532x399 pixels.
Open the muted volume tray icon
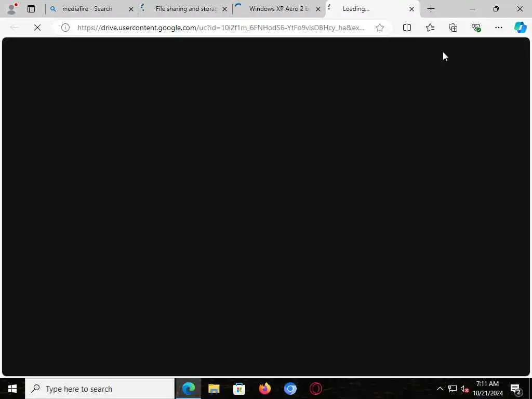pyautogui.click(x=464, y=389)
